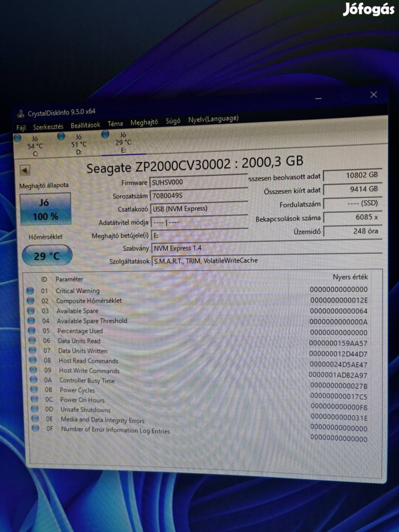Open the Fájl menu

pos(21,128)
